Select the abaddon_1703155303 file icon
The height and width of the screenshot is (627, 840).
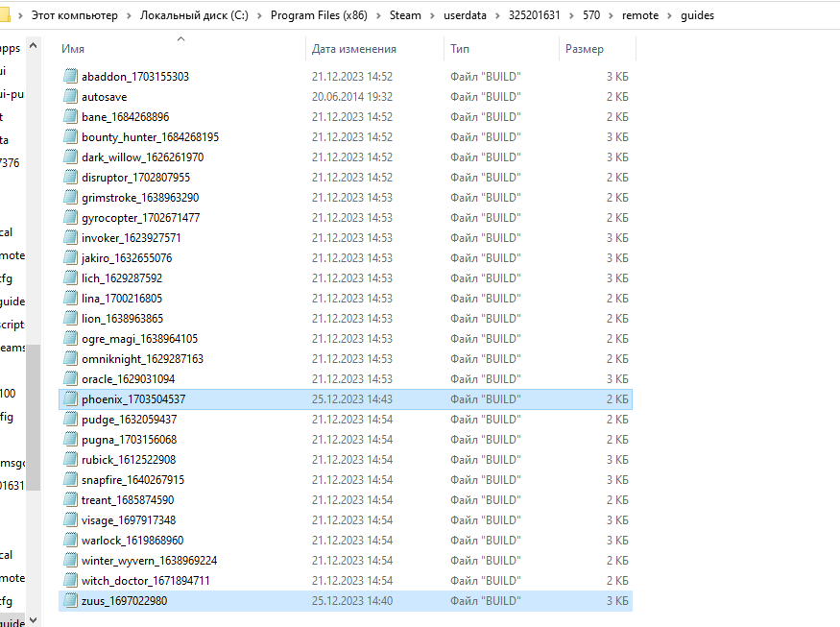[70, 76]
